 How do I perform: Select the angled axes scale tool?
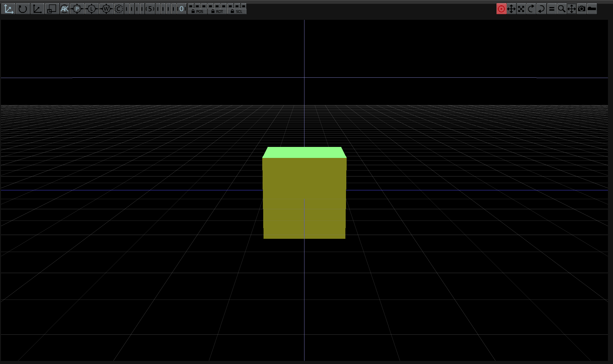point(37,9)
